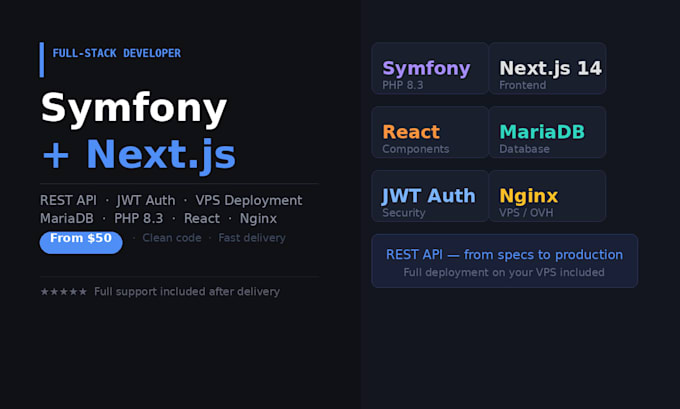Screen dimensions: 680x409
Task: Click the large white 'Symfony' headline
Action: point(134,109)
